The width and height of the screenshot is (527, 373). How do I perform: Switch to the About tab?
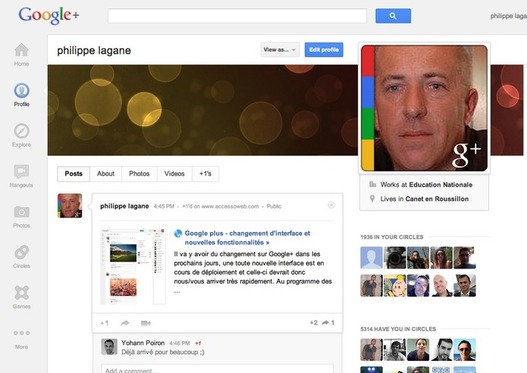point(106,174)
